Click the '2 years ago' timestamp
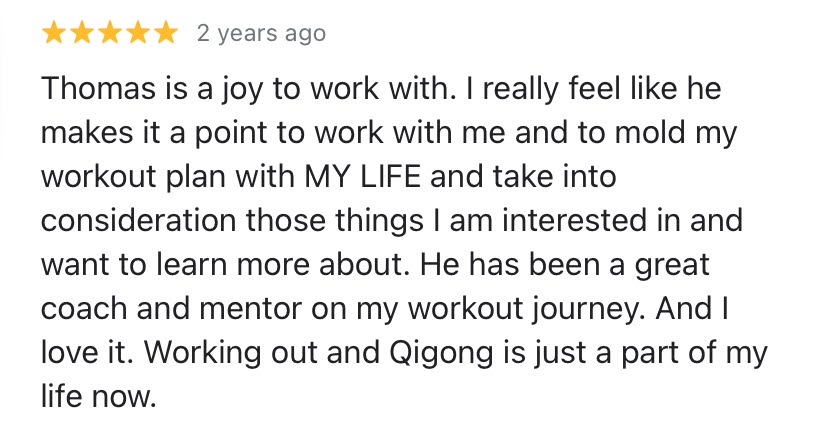Viewport: 828px width, 433px height. pos(261,34)
